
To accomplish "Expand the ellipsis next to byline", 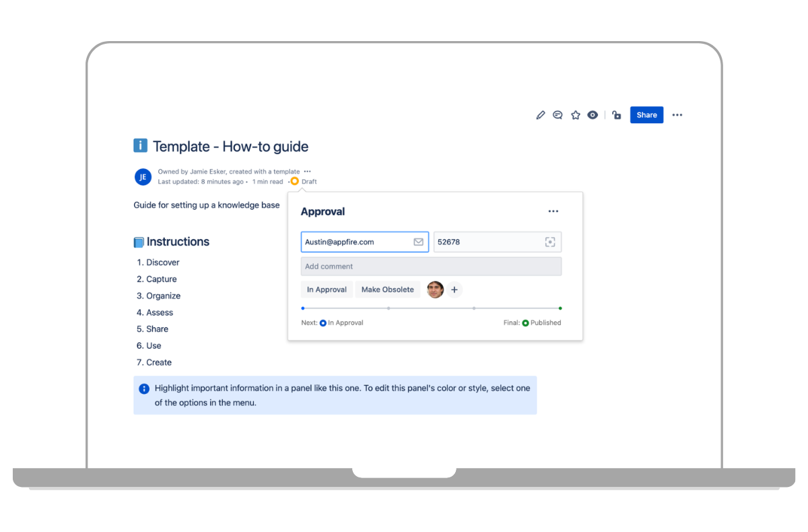I will pyautogui.click(x=307, y=172).
